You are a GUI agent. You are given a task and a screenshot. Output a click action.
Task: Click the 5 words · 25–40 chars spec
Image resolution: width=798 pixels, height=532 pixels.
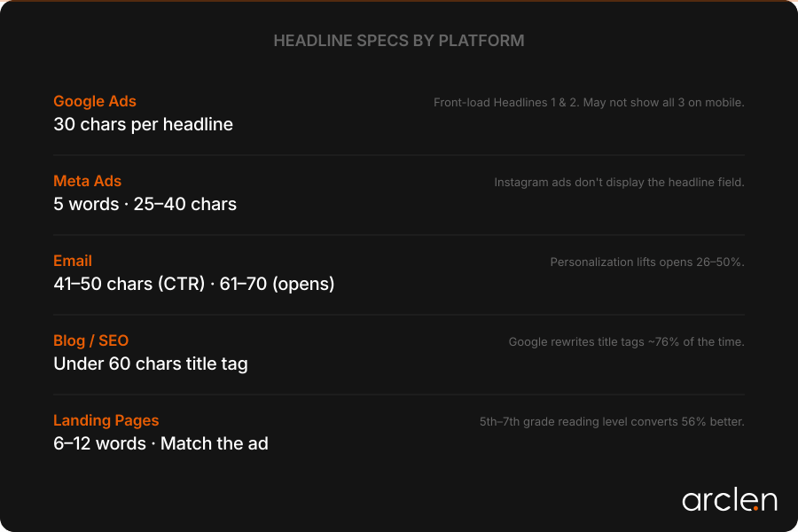145,204
